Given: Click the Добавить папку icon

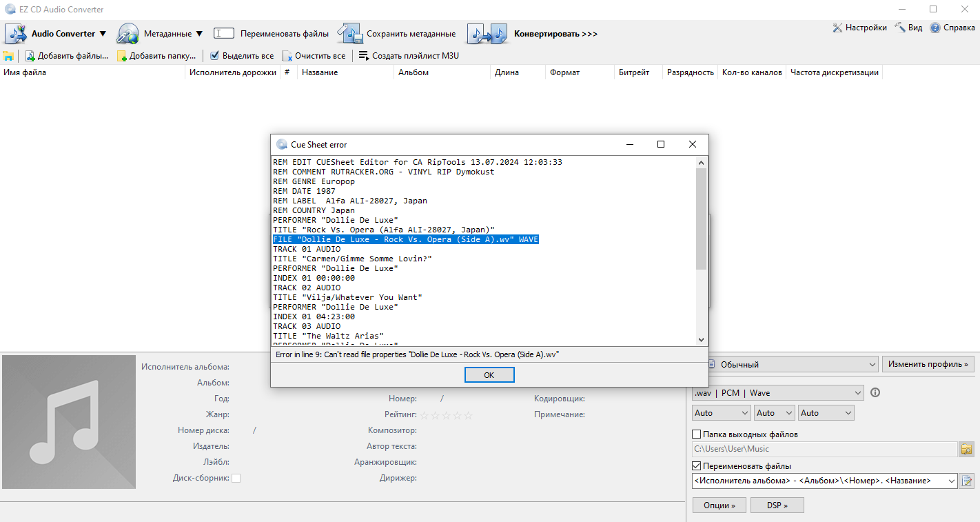Looking at the screenshot, I should tap(122, 56).
